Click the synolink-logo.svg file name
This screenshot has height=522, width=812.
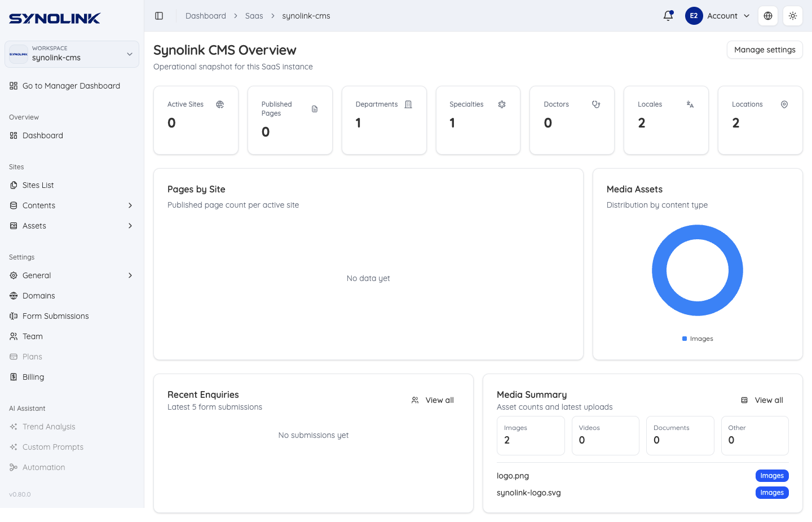(x=529, y=493)
